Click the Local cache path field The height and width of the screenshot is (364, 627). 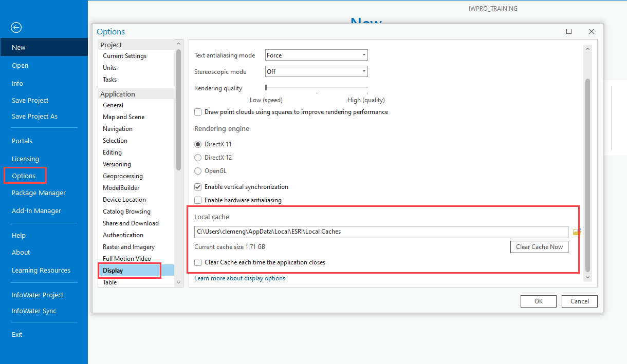(380, 232)
